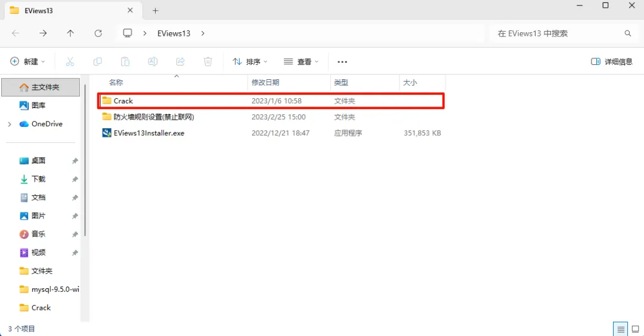Go forward with the right arrow button
This screenshot has width=644, height=336.
(x=43, y=33)
